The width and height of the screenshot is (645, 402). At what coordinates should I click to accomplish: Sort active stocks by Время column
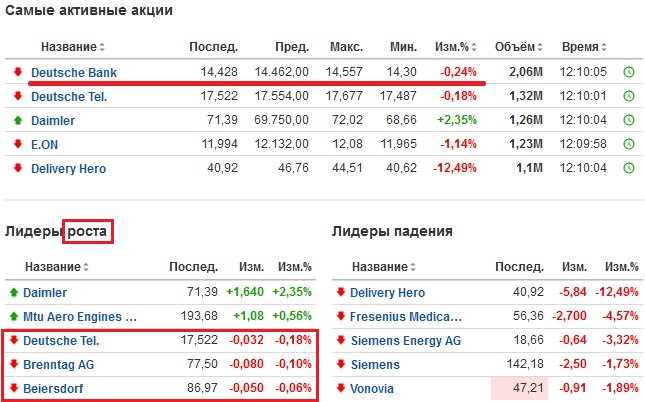[584, 47]
